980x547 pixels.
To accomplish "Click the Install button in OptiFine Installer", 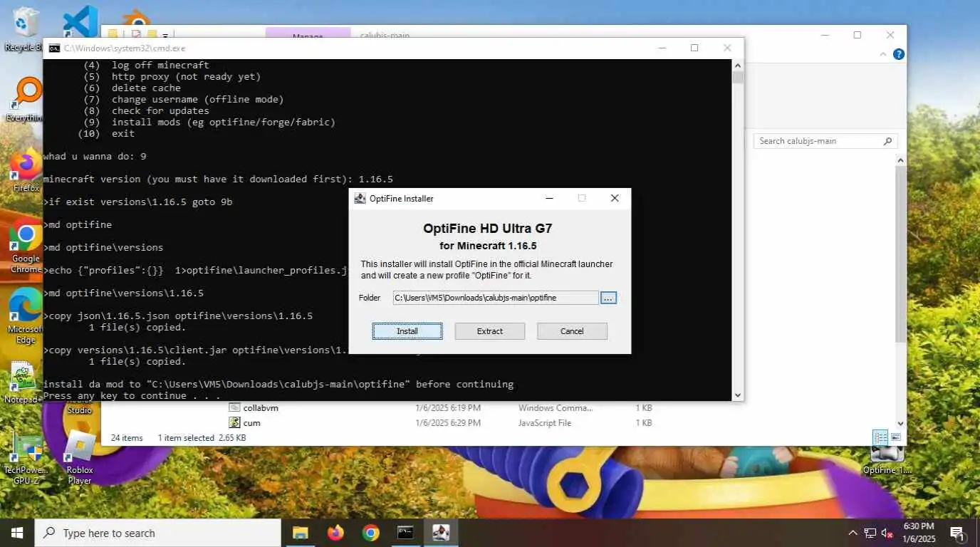I will coord(407,331).
